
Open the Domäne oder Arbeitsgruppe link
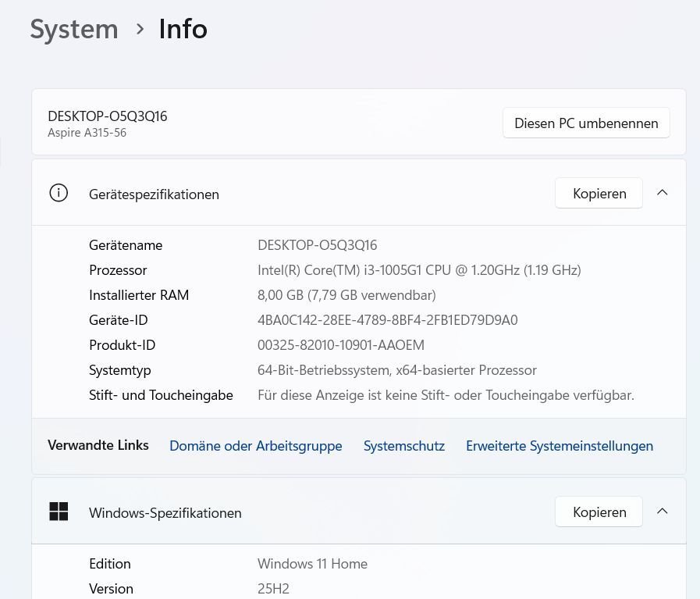[x=255, y=446]
